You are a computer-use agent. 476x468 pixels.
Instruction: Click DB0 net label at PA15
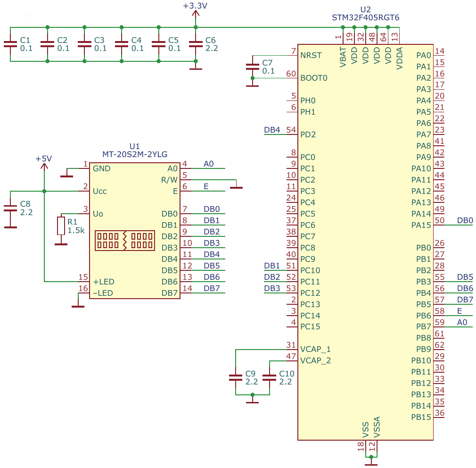465,220
